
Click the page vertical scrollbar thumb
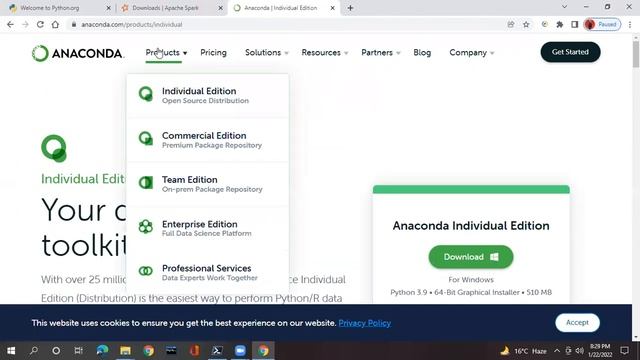[x=636, y=53]
